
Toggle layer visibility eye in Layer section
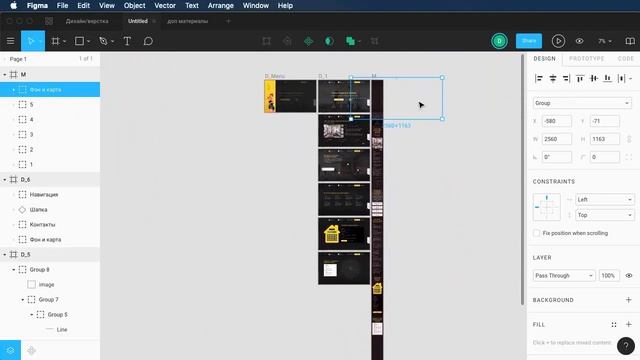[x=629, y=276]
